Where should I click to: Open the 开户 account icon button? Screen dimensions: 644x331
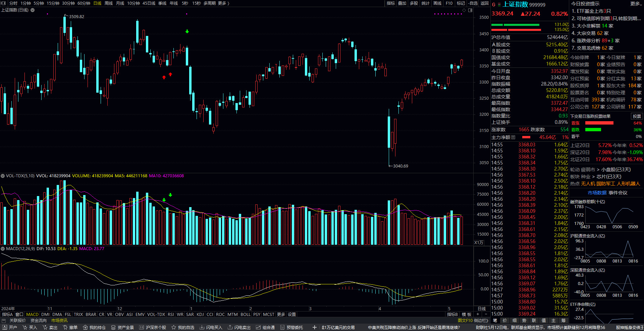tap(5, 327)
